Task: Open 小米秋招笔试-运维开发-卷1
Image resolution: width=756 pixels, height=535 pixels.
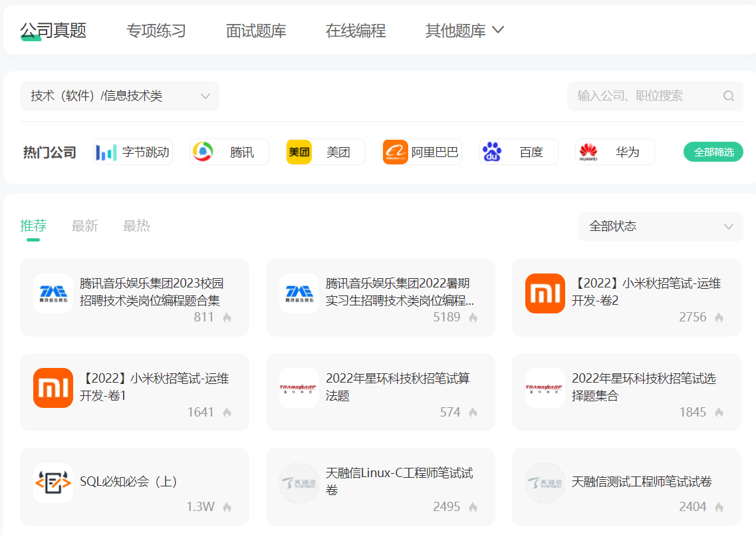Action: point(134,392)
